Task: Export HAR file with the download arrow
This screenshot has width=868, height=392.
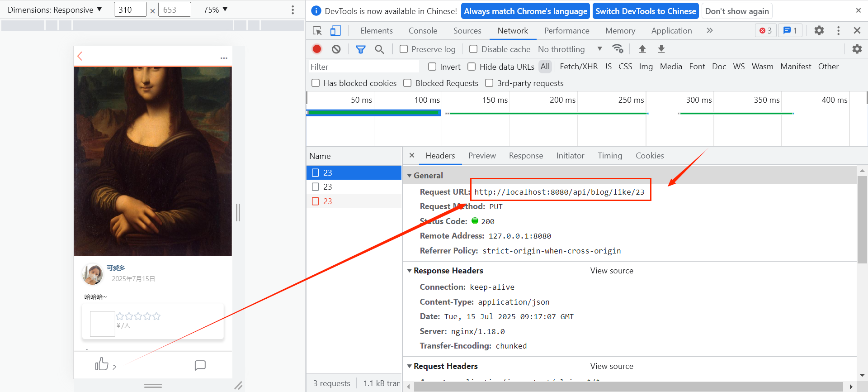Action: coord(661,49)
